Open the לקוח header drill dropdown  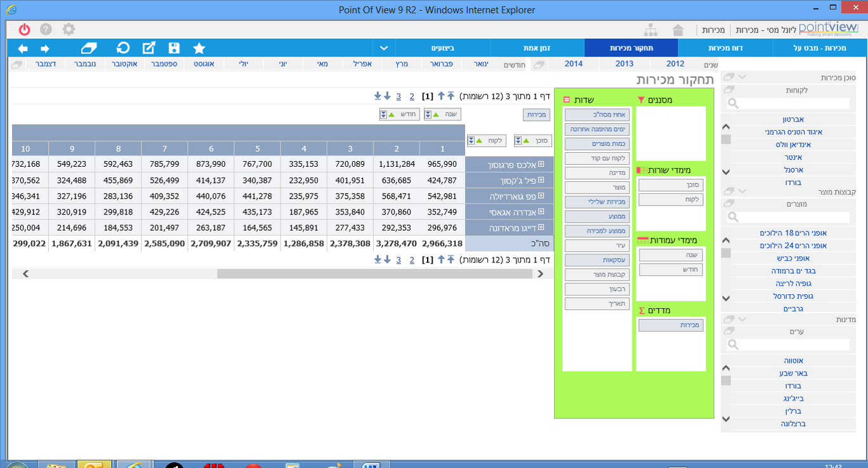tap(472, 141)
